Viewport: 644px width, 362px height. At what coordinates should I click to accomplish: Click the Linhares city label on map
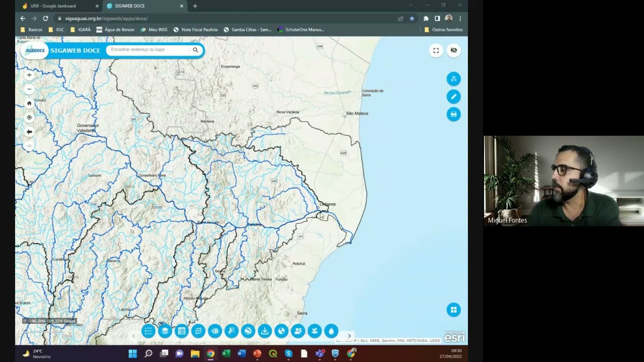point(328,204)
